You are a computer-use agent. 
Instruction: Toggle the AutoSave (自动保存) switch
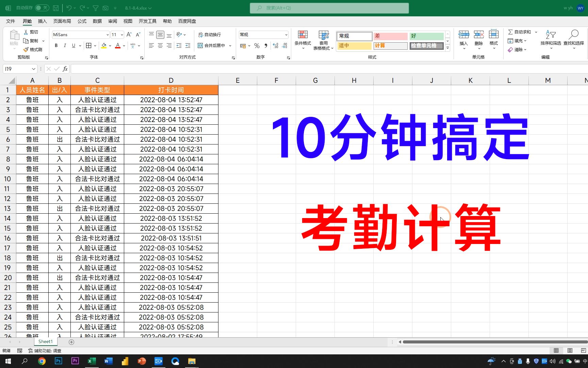(42, 8)
